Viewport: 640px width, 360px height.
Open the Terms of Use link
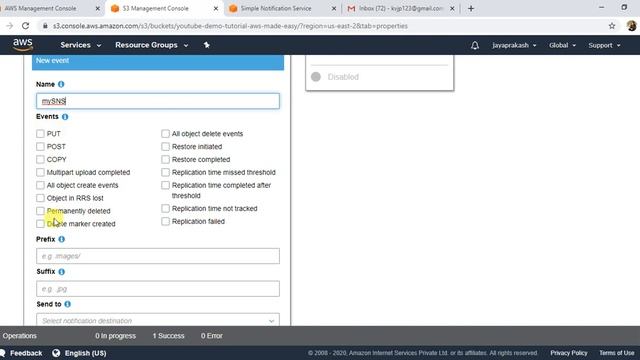[616, 353]
